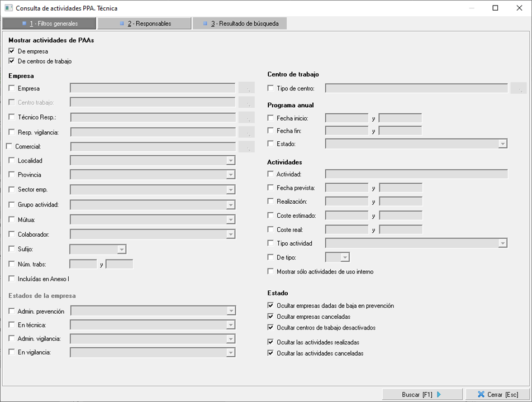532x402 pixels.
Task: Click lookup button beside Tipo de centro
Action: (x=519, y=88)
